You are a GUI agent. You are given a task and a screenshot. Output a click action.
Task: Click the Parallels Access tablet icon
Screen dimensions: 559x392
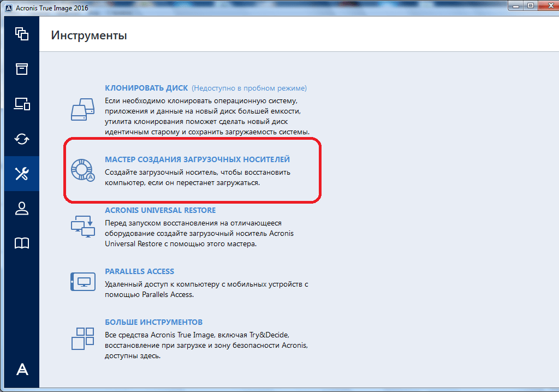click(83, 282)
